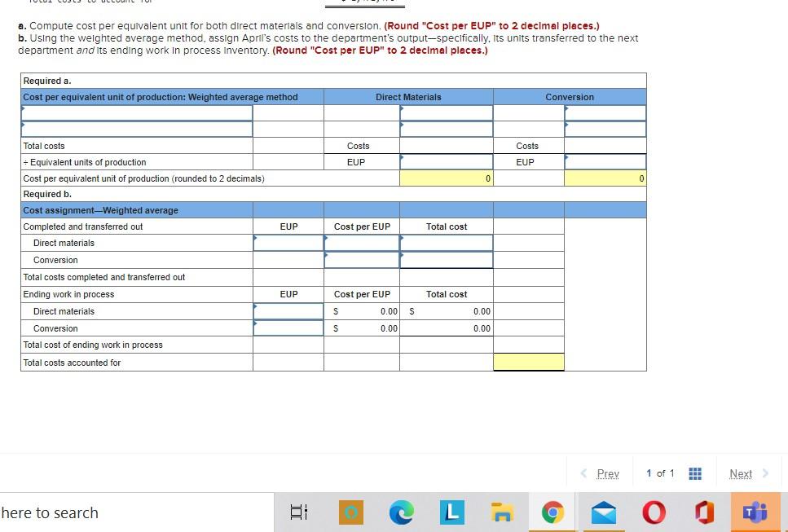Image resolution: width=788 pixels, height=532 pixels.
Task: Open File Explorer on the taskbar
Action: click(502, 512)
